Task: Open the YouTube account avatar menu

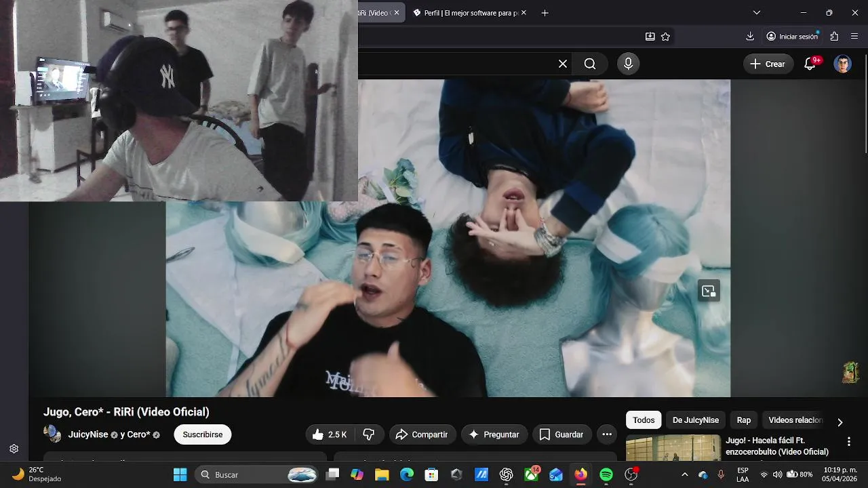Action: (x=842, y=64)
